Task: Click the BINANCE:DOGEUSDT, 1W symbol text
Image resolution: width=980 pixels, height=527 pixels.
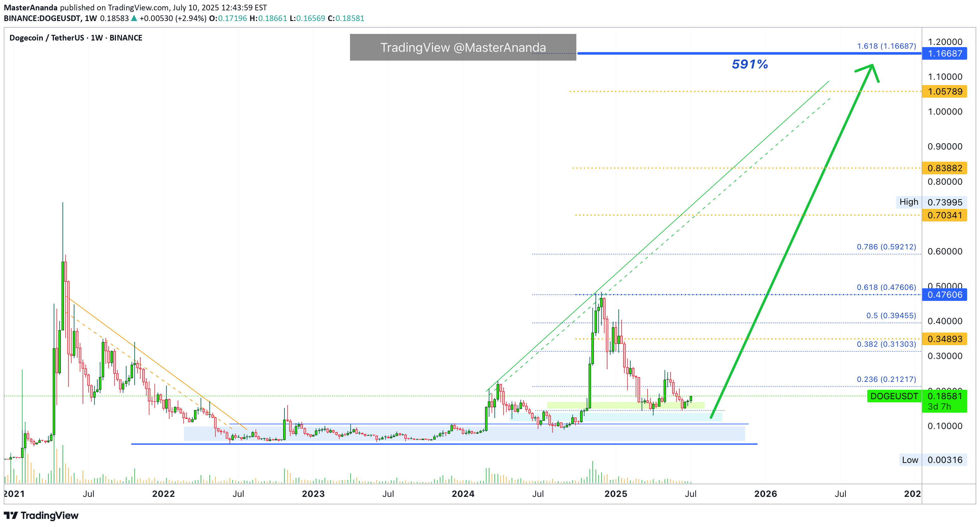Action: click(50, 18)
